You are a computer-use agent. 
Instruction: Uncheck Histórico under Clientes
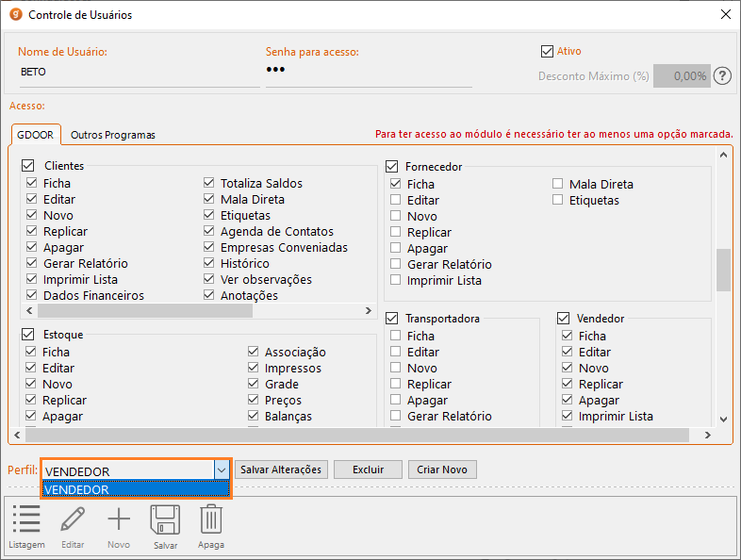click(x=209, y=263)
